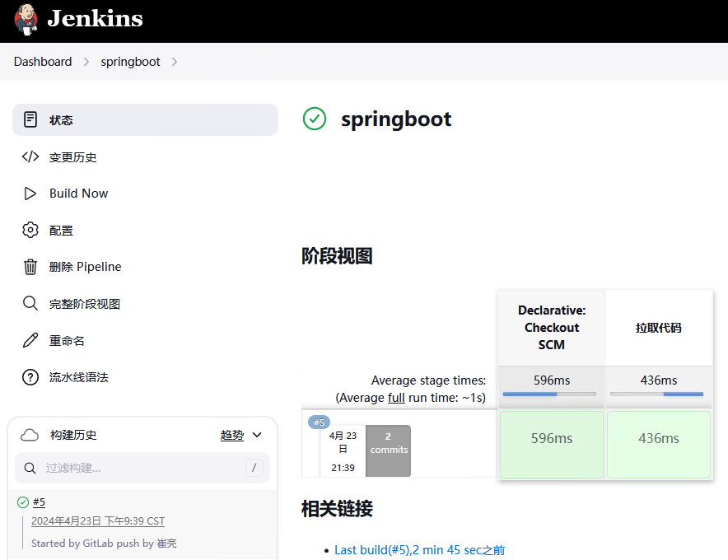Click the 变更历史 code brackets icon
728x560 pixels.
[30, 156]
